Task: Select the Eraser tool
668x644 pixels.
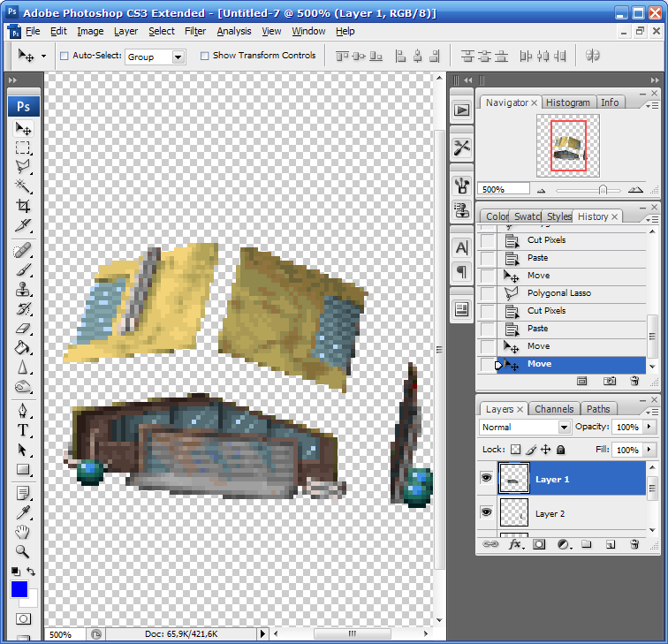Action: pyautogui.click(x=23, y=329)
